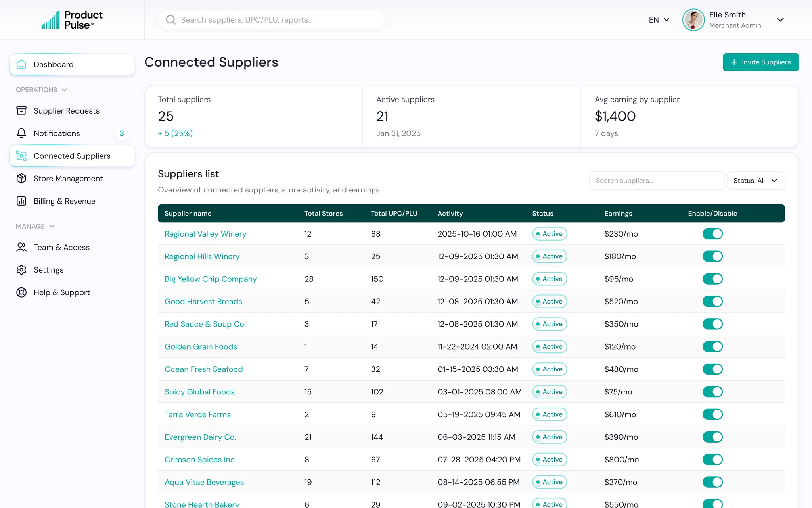Image resolution: width=812 pixels, height=508 pixels.
Task: Toggle off Big Yellow Chip Company
Action: (712, 279)
